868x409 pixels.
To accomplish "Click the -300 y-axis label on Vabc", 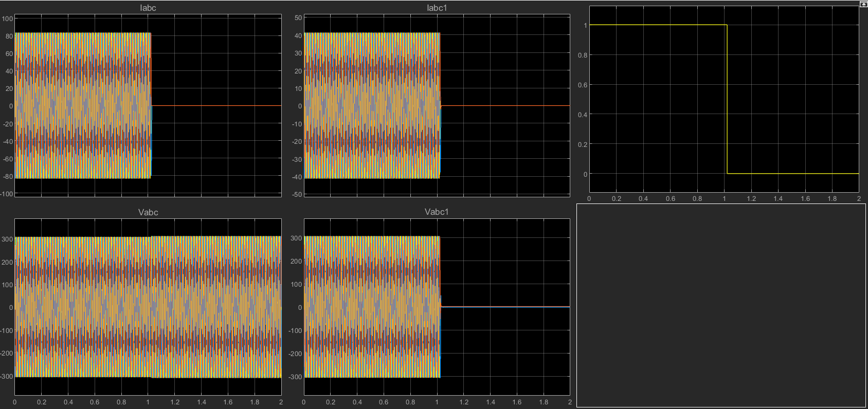I will click(7, 377).
